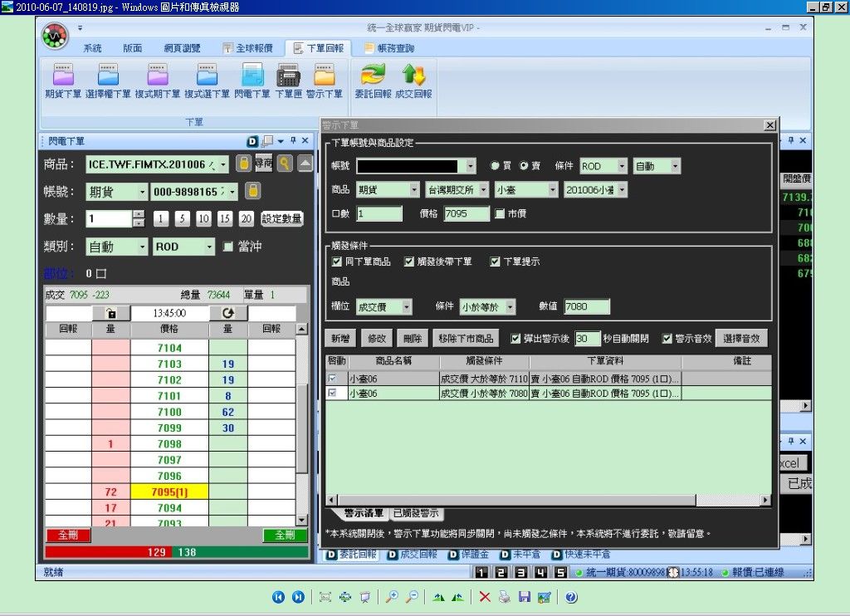Click the 數值 7080 input field
The width and height of the screenshot is (850, 616).
[x=587, y=307]
